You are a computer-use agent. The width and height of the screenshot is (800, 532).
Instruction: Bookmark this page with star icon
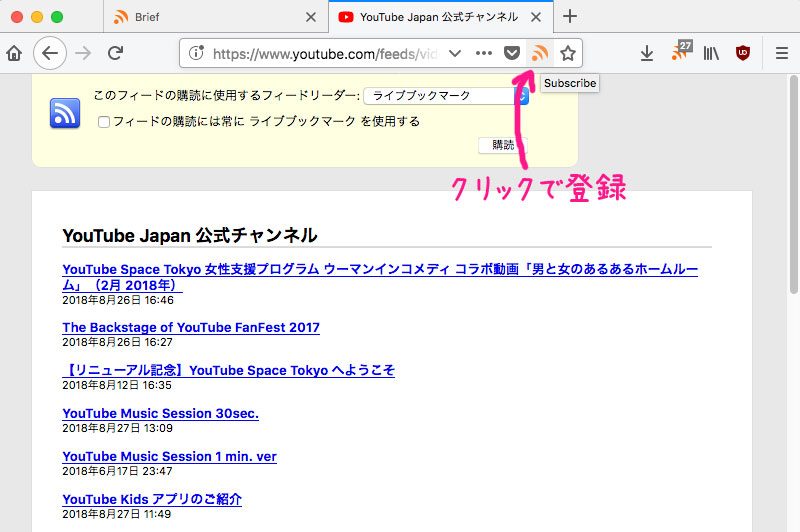click(x=568, y=53)
